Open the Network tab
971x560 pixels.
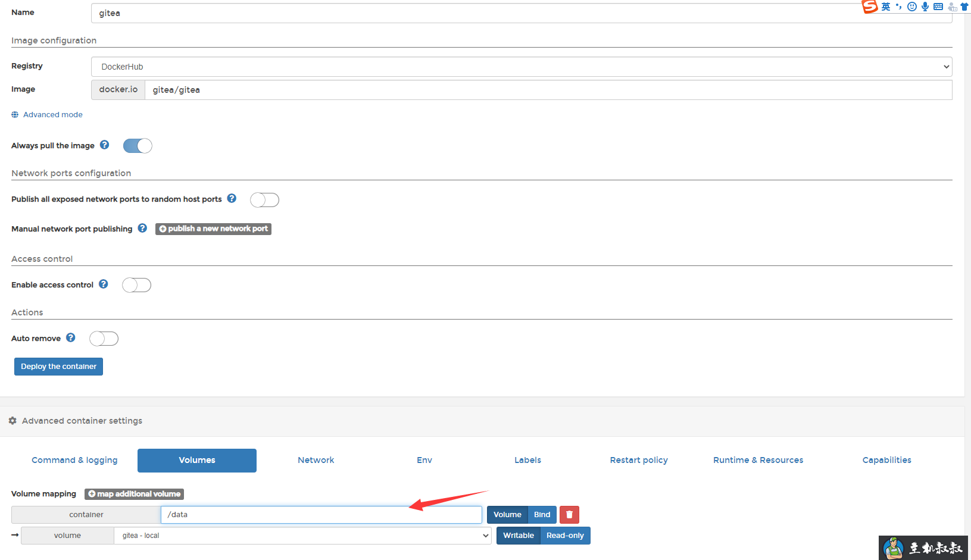coord(316,460)
